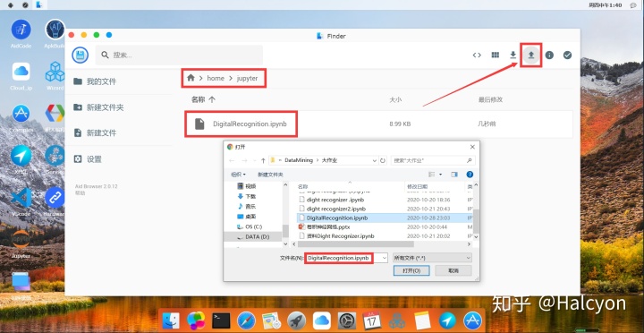Go to root via the home breadcrumb icon
644x333 pixels.
[x=191, y=78]
